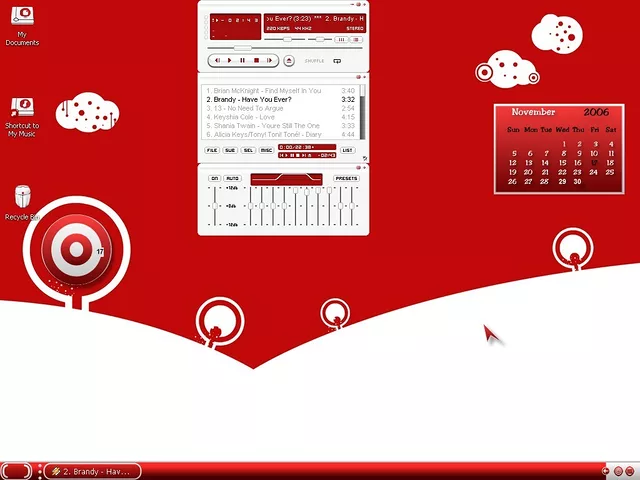Go back to the previous track
This screenshot has height=480, width=640.
point(216,61)
